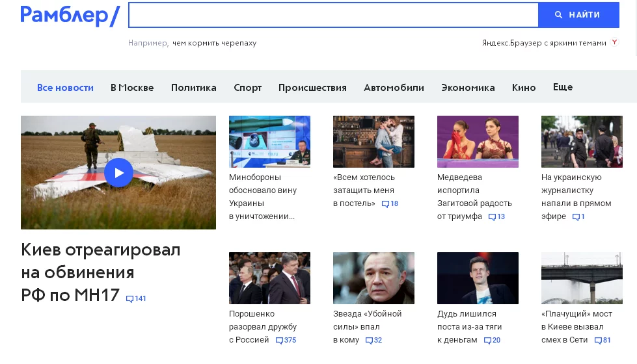The height and width of the screenshot is (364, 637).
Task: Open the Yandex Browser red Y icon
Action: pos(615,42)
